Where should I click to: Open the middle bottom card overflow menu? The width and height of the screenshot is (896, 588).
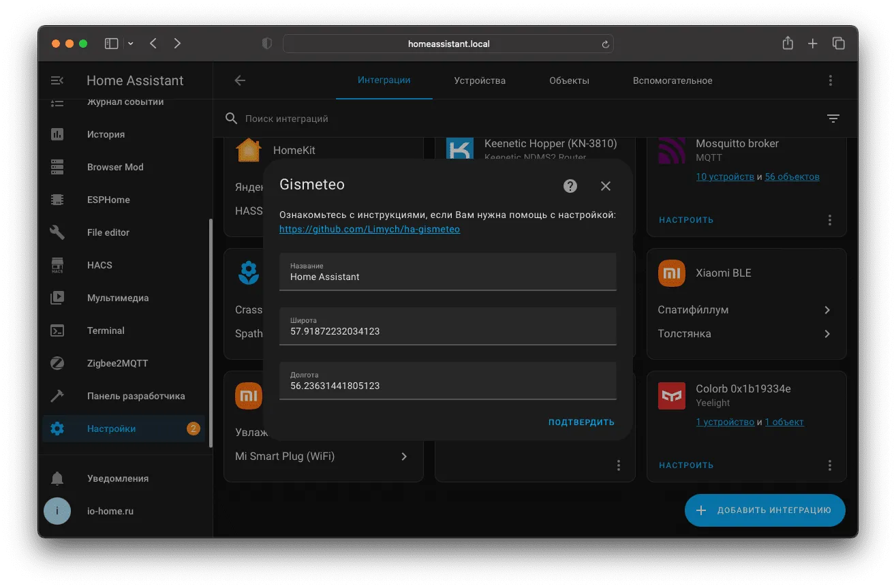point(619,465)
